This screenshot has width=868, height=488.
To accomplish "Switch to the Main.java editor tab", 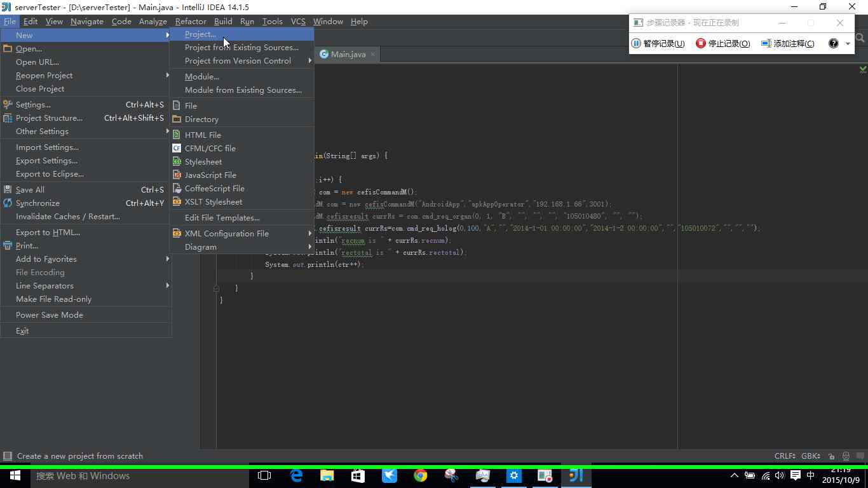I will [x=348, y=55].
